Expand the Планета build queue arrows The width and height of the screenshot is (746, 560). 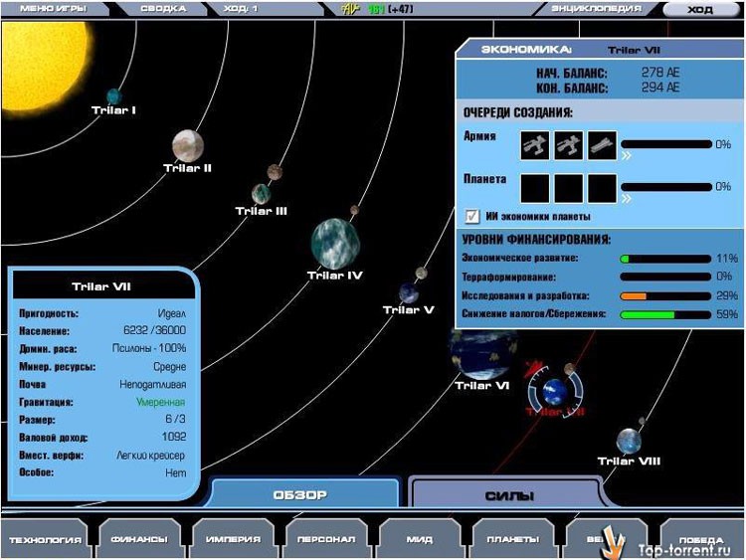coord(627,197)
